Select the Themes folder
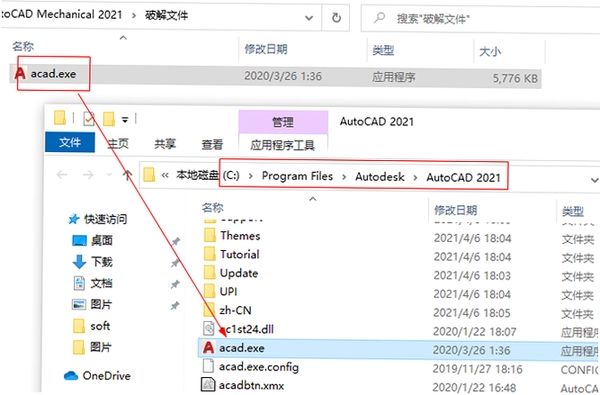Viewport: 600px width, 395px height. (x=240, y=235)
